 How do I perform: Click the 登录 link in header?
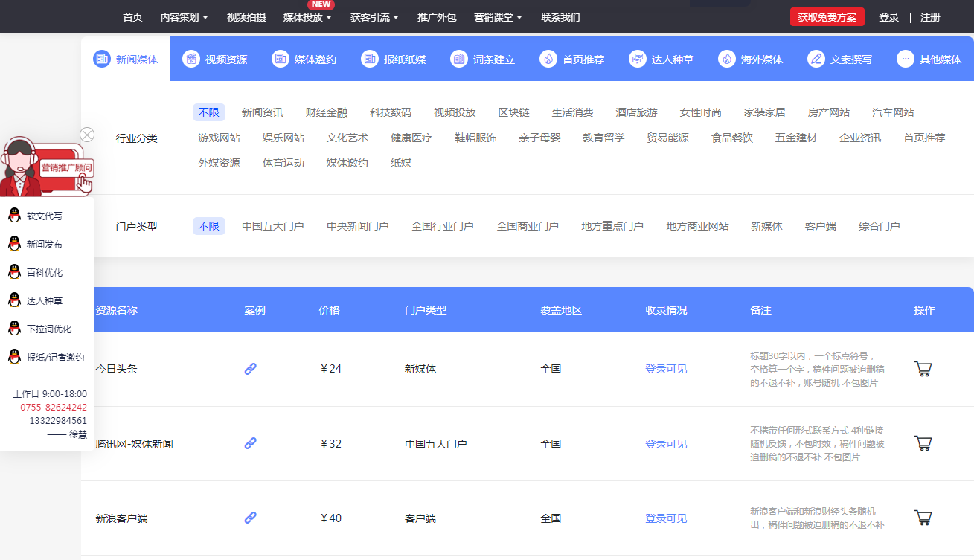tap(888, 17)
